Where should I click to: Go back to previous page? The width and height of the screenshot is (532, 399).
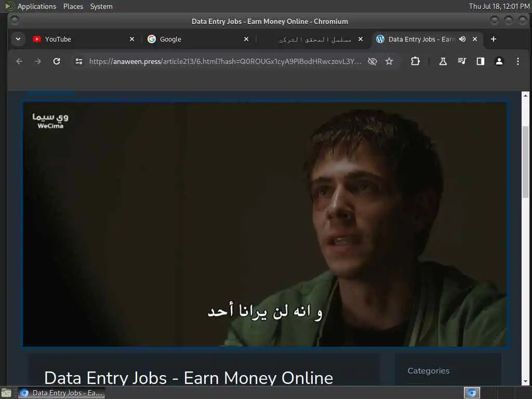click(x=20, y=61)
